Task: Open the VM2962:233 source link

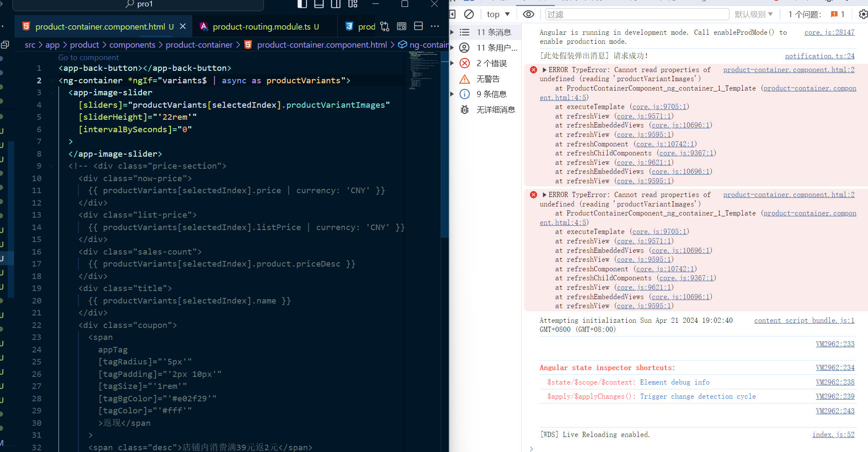Action: [835, 344]
